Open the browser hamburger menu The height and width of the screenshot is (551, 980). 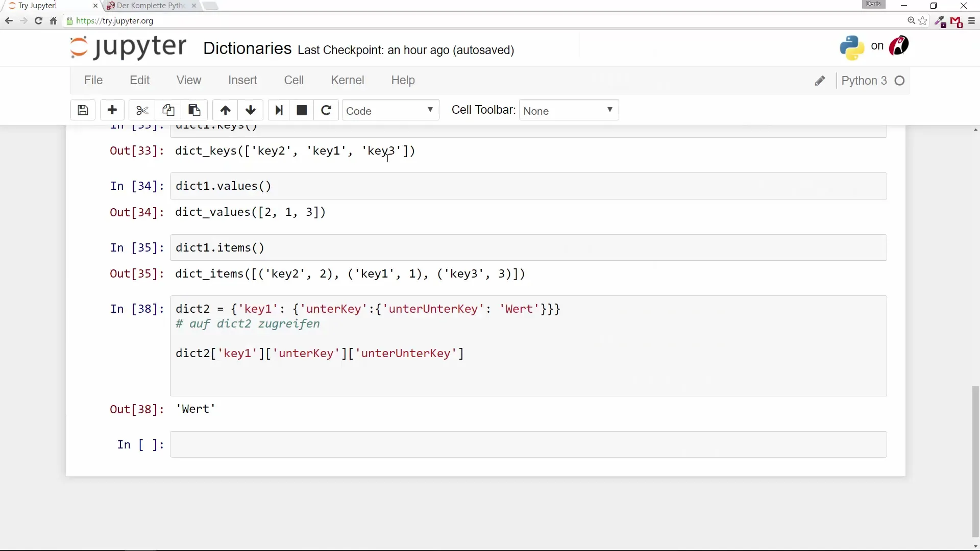971,21
